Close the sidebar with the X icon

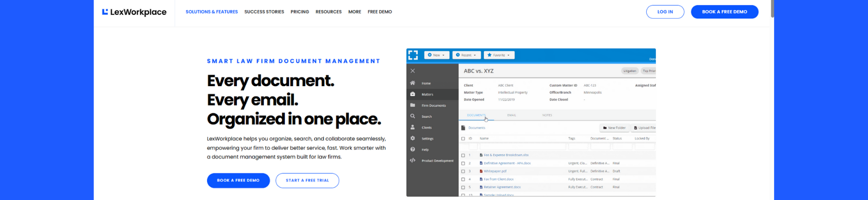(x=413, y=71)
